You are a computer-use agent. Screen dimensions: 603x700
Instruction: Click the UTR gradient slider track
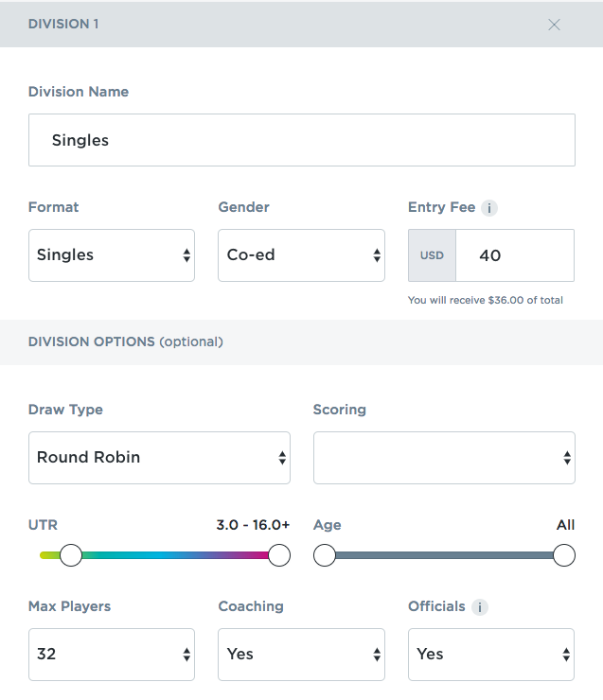coord(175,555)
